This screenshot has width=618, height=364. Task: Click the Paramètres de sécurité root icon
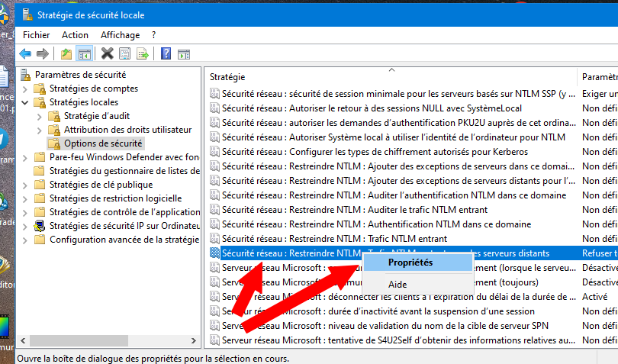coord(26,75)
